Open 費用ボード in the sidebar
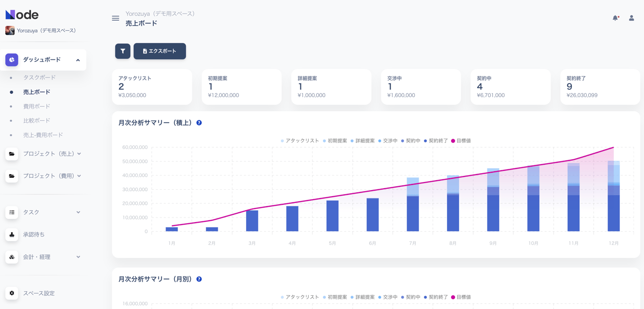Screen dimensions: 644x309 (37, 107)
